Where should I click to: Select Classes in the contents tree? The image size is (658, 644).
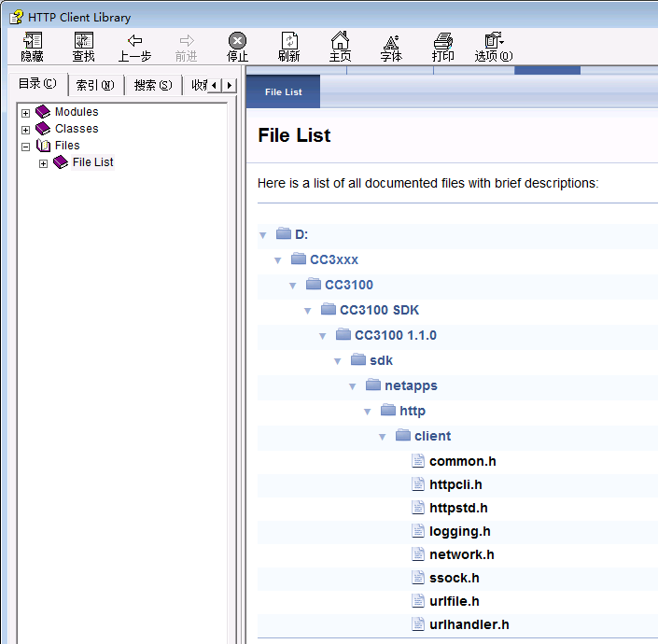pos(77,129)
